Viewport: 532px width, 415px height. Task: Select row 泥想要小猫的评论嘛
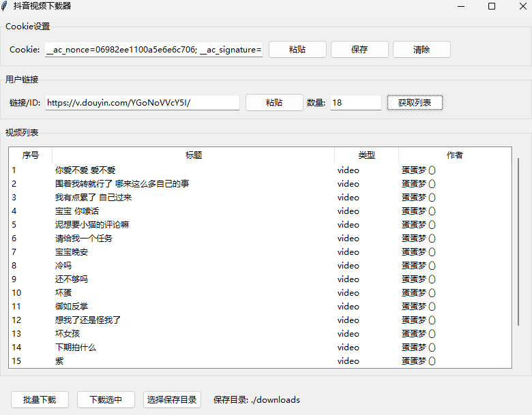tap(261, 225)
